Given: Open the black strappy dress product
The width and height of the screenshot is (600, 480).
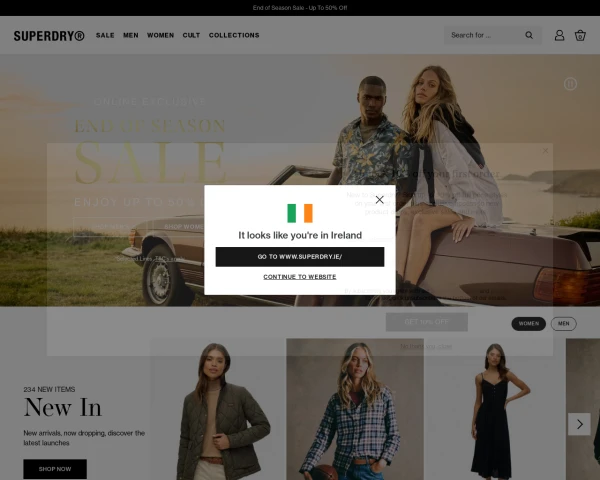Looking at the screenshot, I should [x=494, y=409].
